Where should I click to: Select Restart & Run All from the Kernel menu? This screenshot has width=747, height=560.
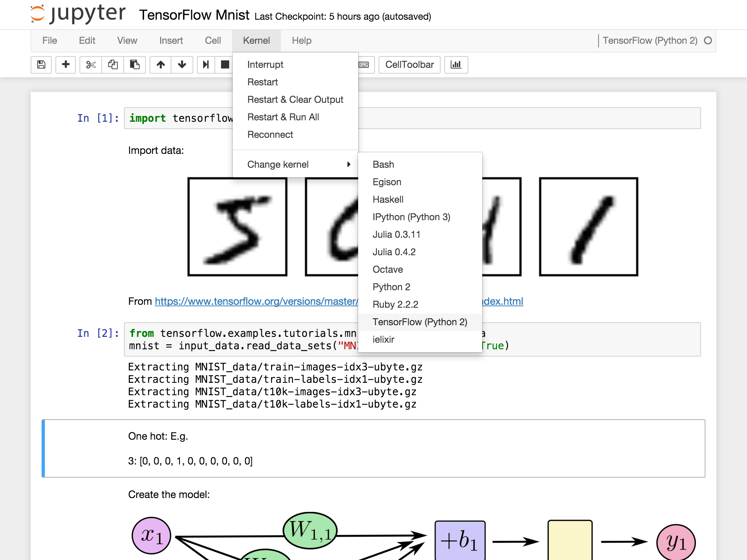(283, 117)
